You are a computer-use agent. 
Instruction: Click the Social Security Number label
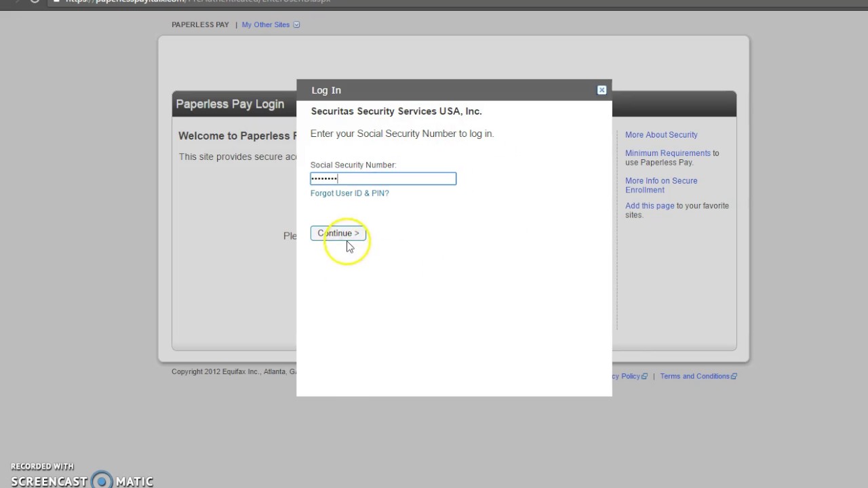point(353,165)
